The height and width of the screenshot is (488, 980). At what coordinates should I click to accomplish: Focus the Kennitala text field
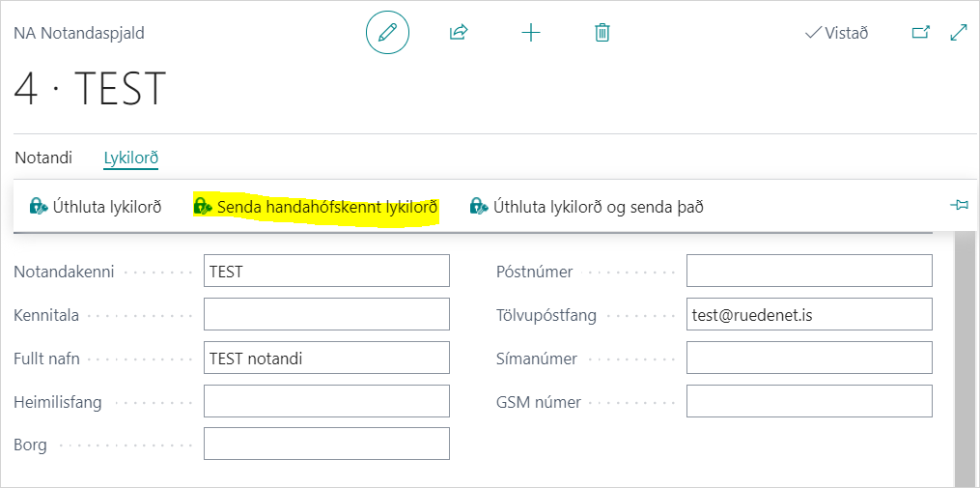326,315
